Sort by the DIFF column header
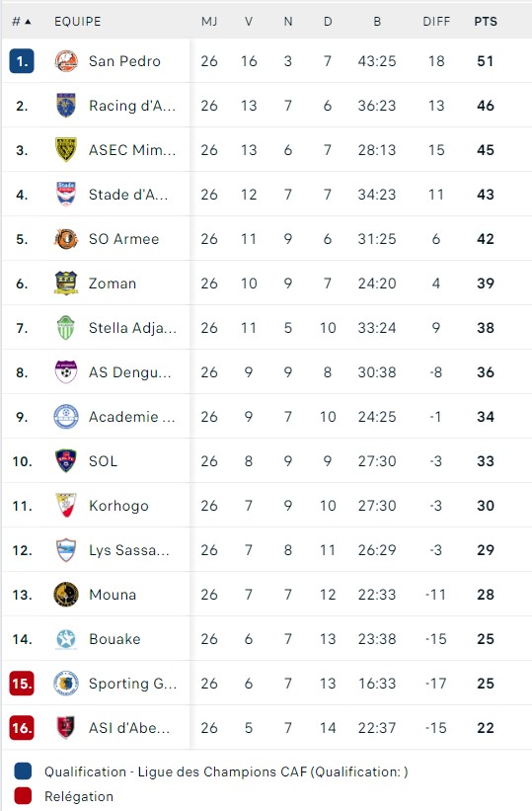This screenshot has height=811, width=532. (436, 21)
